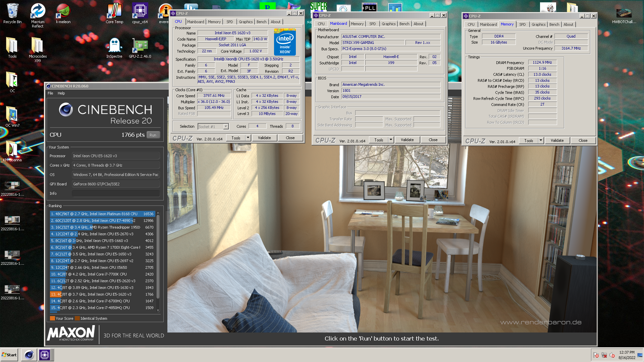Screen dimensions: 644x362
Task: Click the Windows Start button
Action: 9,355
